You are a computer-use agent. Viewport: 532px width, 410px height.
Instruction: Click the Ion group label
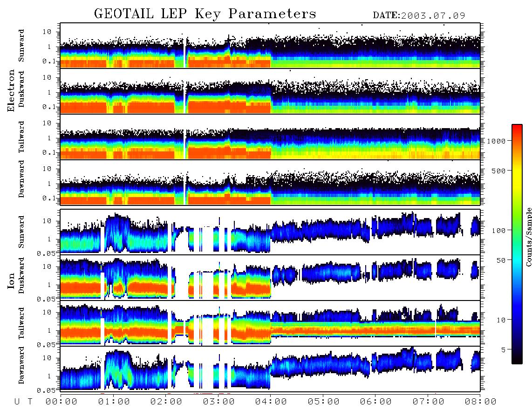11,280
